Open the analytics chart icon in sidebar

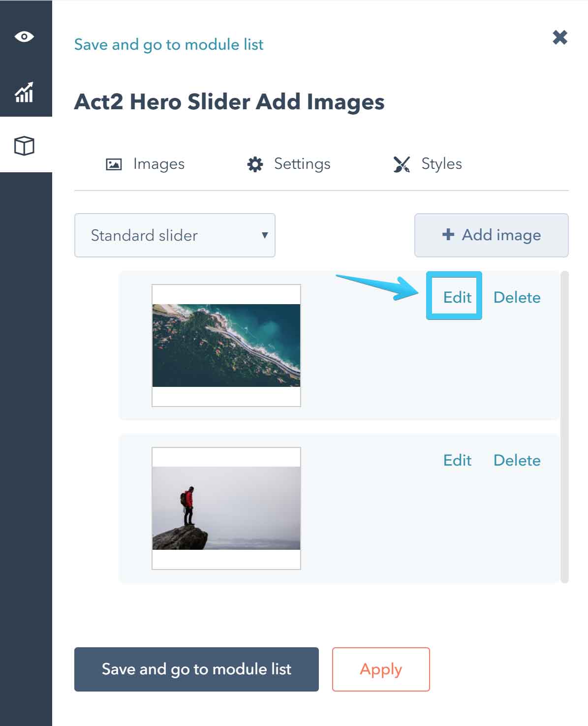pyautogui.click(x=24, y=93)
